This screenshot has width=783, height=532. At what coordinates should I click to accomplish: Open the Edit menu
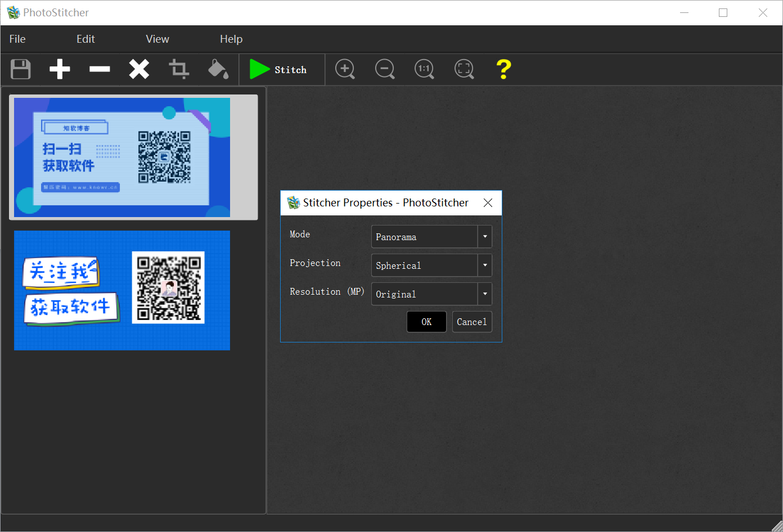(x=85, y=39)
